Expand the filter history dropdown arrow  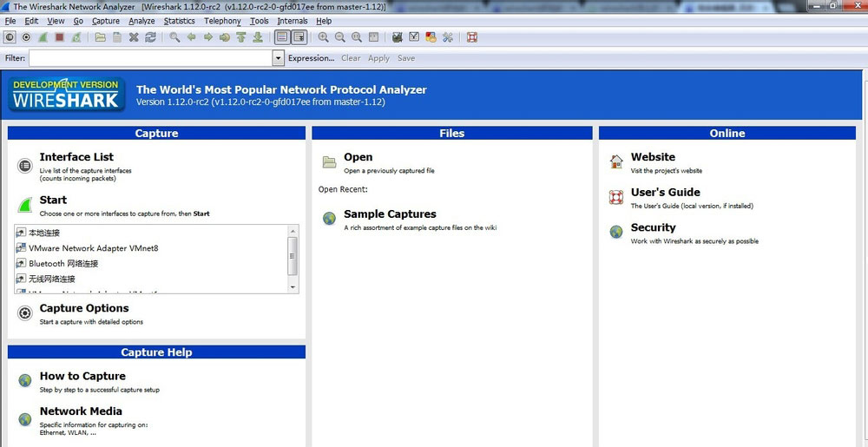pos(279,58)
